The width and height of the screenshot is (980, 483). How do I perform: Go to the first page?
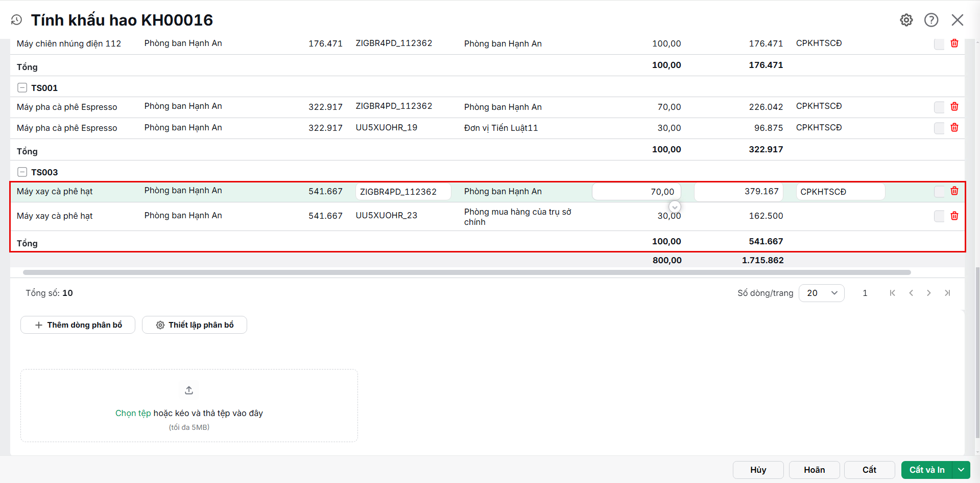click(x=893, y=293)
